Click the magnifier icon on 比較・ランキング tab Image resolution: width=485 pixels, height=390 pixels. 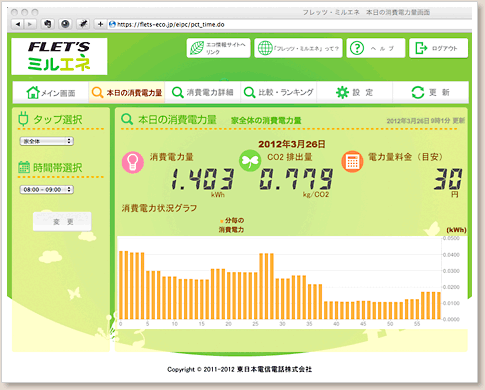[249, 92]
